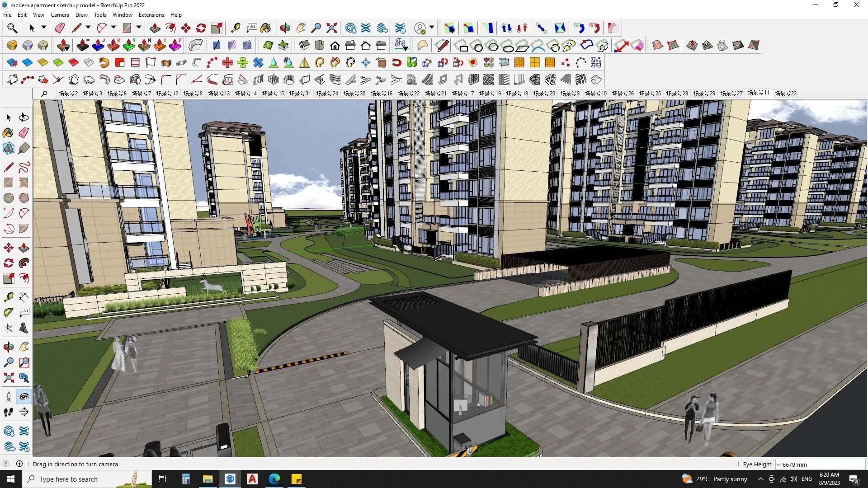Open File Explorer from the taskbar
868x488 pixels.
(x=208, y=479)
